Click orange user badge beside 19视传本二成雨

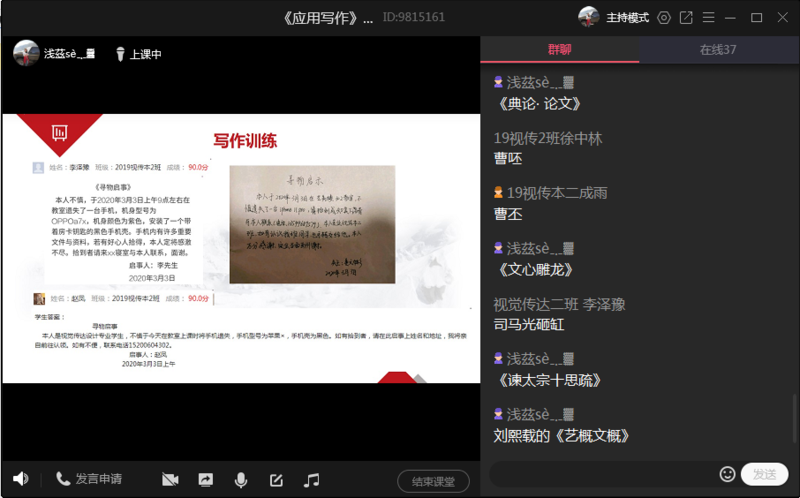[x=498, y=192]
